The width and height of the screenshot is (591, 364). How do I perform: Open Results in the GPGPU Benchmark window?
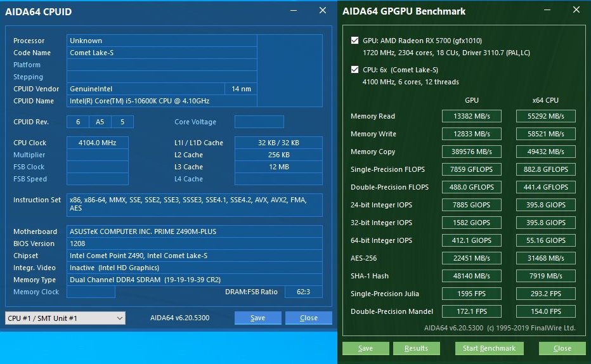[416, 348]
